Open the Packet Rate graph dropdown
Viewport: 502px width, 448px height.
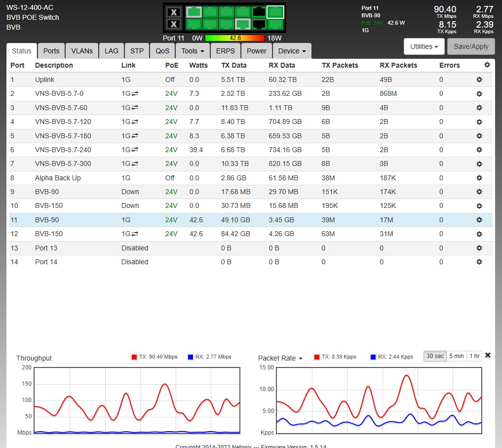point(280,358)
